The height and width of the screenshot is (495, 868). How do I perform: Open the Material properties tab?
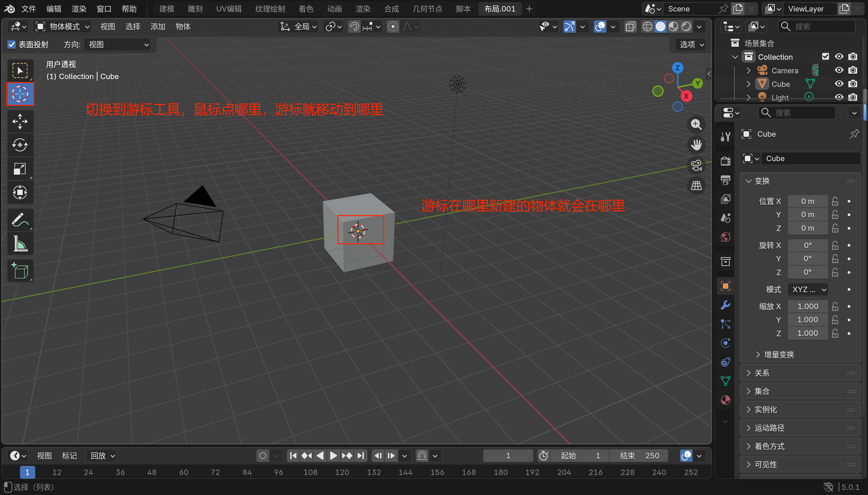pos(725,400)
